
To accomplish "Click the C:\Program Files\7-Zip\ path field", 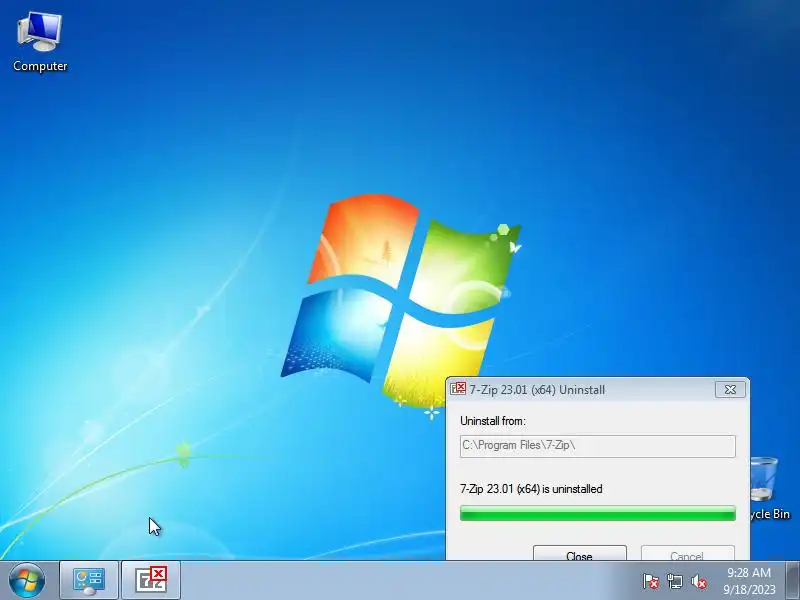I will point(597,446).
